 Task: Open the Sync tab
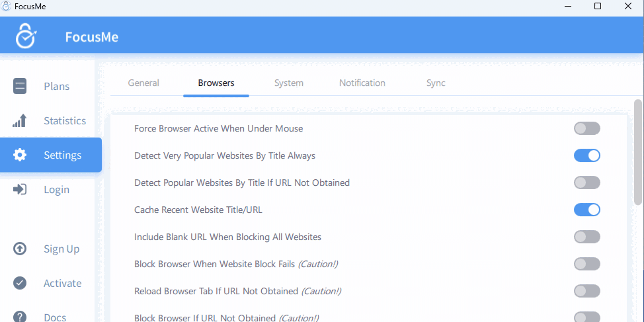tap(436, 83)
